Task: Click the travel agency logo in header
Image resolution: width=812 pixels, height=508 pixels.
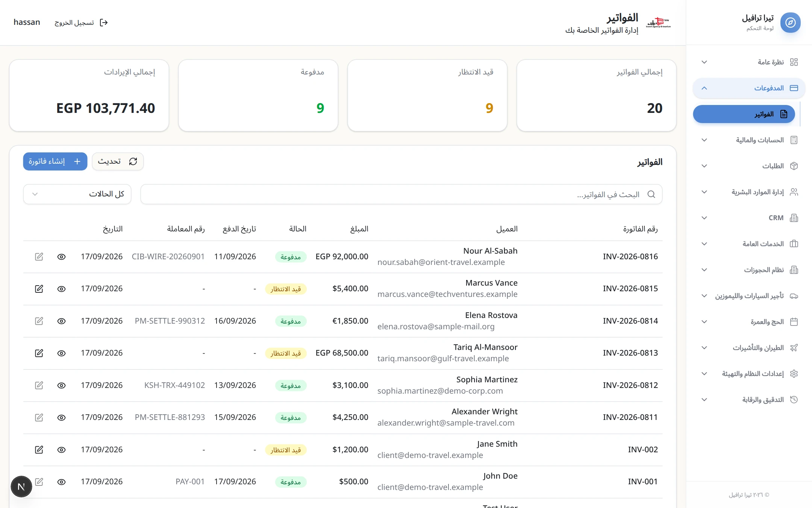Action: 658,23
